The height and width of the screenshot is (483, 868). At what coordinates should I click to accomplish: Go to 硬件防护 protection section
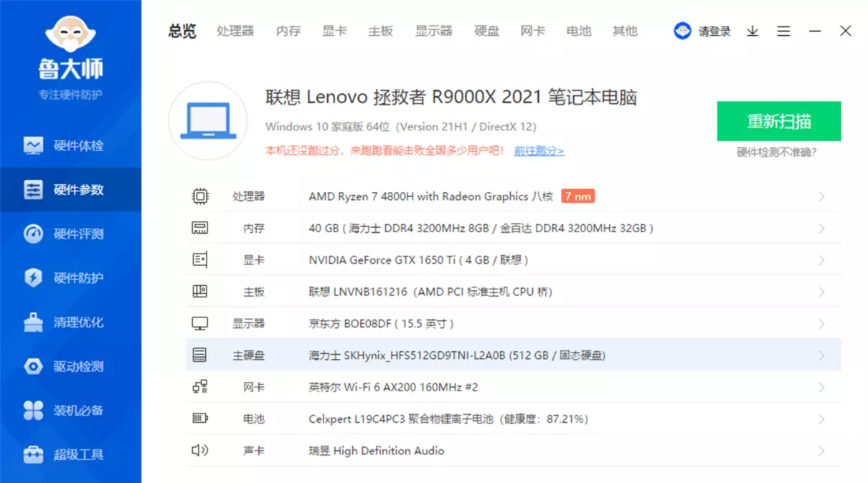point(70,278)
